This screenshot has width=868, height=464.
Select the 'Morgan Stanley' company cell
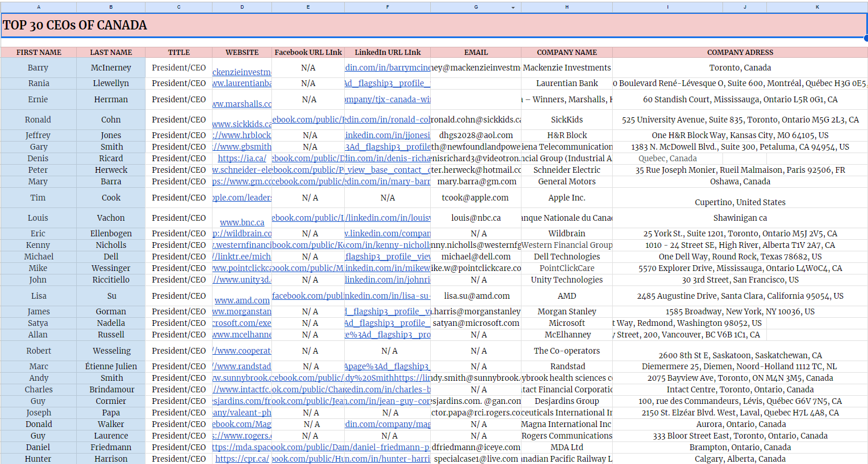567,311
